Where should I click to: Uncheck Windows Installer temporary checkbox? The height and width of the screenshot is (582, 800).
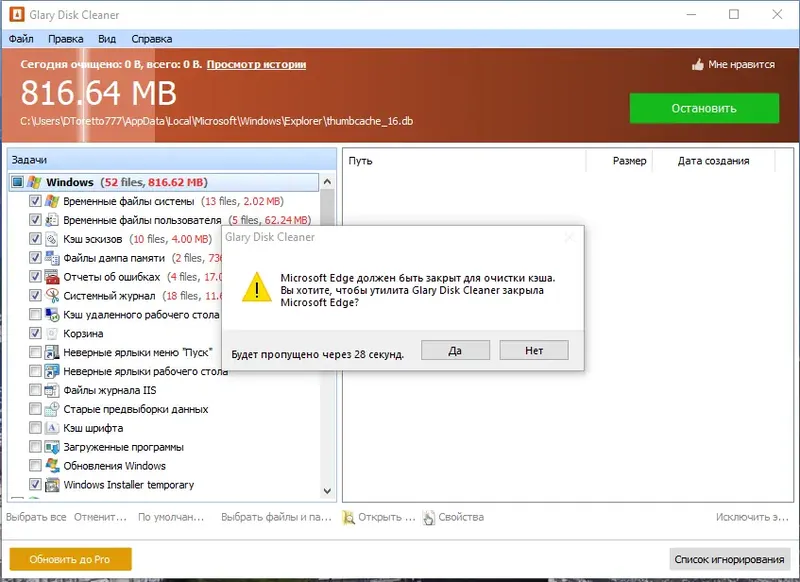pos(35,485)
